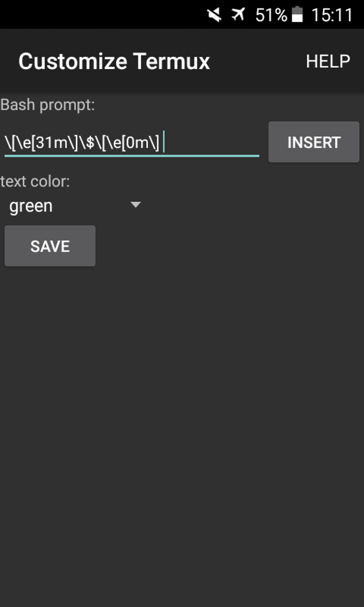Open the HELP menu
The width and height of the screenshot is (364, 607).
328,61
